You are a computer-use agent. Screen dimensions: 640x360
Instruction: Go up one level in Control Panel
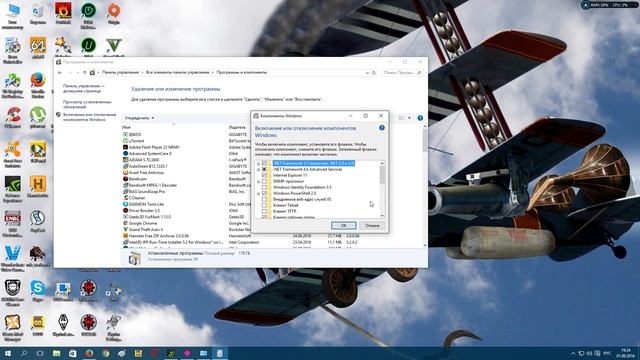coord(84,73)
